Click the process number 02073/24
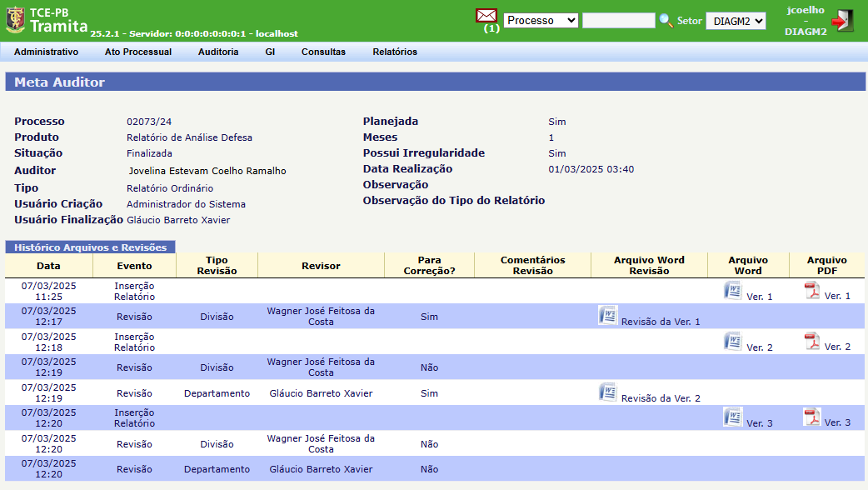 pyautogui.click(x=149, y=122)
